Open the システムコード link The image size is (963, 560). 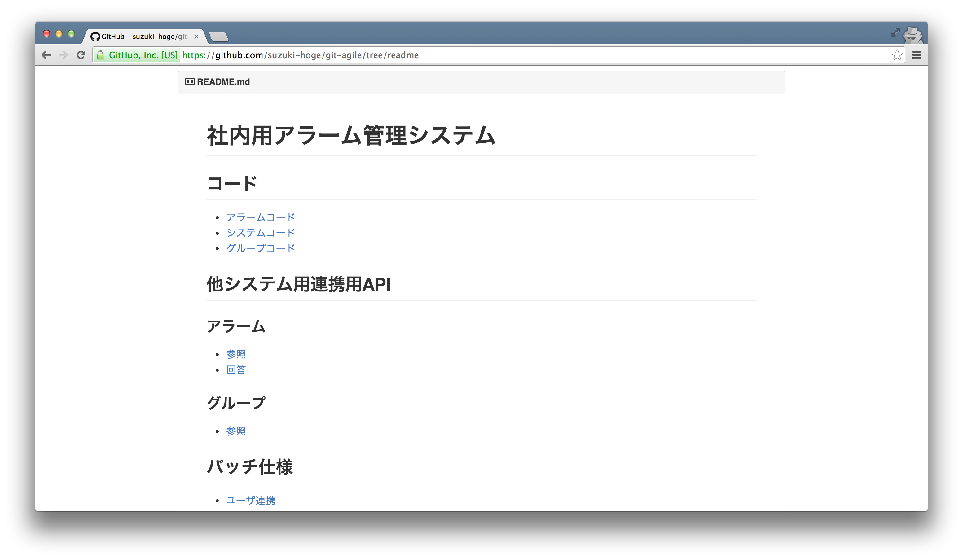[x=261, y=233]
